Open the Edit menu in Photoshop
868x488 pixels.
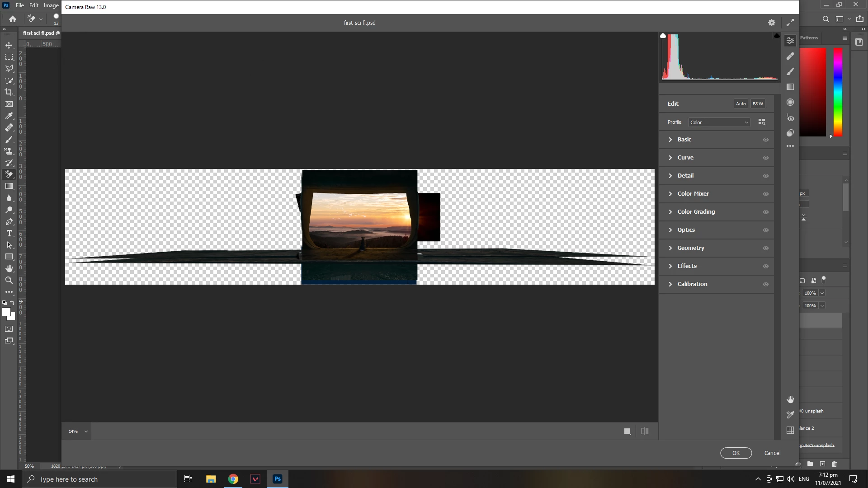click(x=34, y=5)
